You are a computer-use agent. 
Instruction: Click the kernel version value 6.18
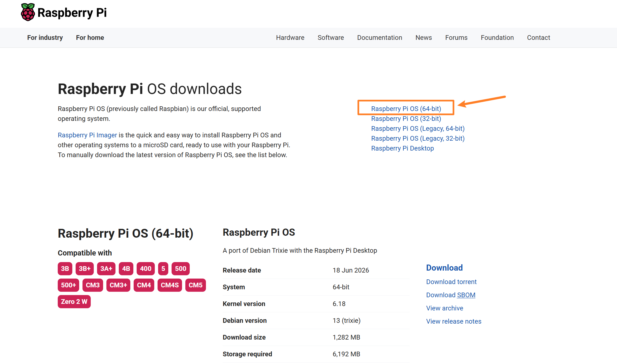pyautogui.click(x=339, y=304)
